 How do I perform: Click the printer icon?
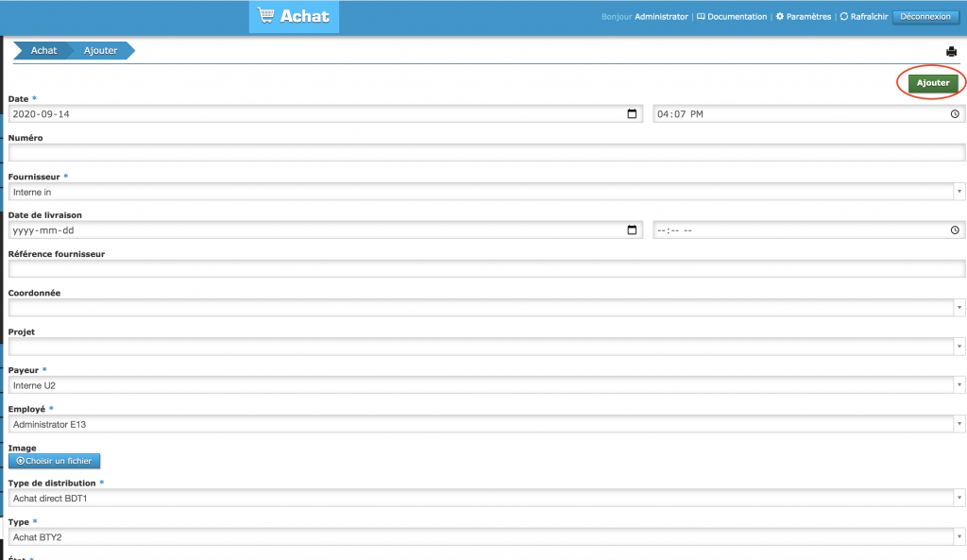[x=951, y=51]
